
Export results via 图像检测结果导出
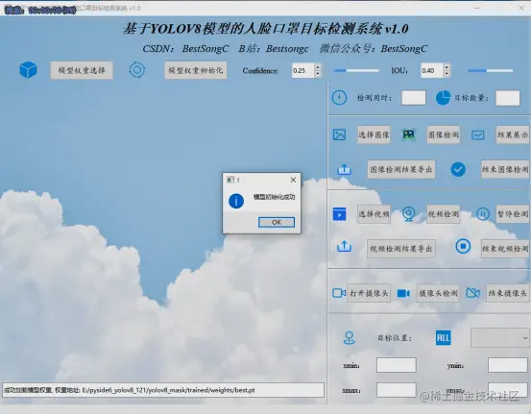(x=401, y=169)
